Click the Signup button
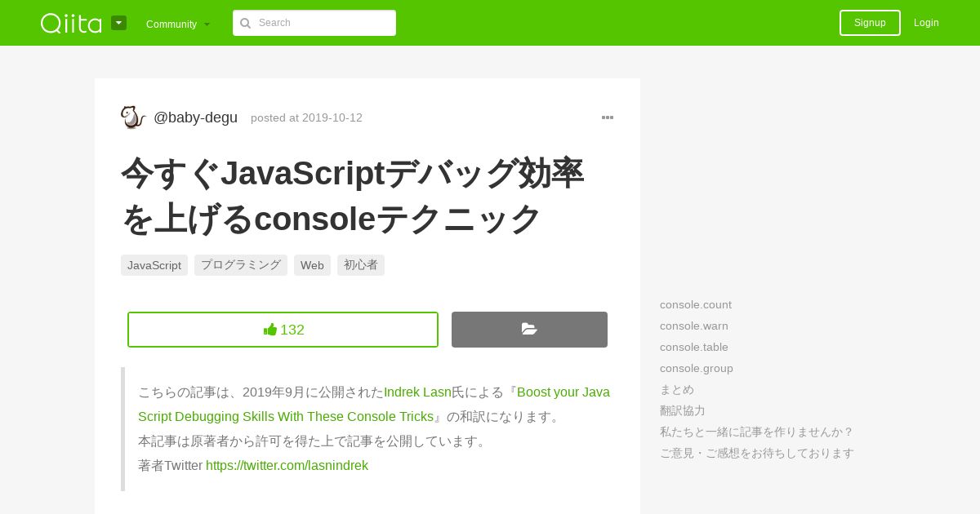This screenshot has height=514, width=980. click(x=870, y=23)
